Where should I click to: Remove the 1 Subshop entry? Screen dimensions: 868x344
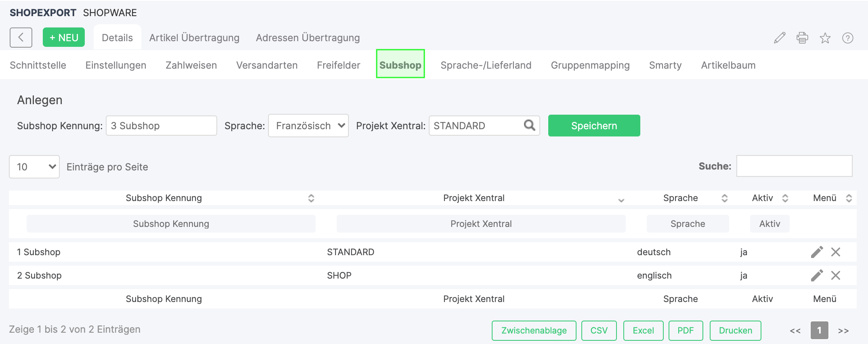point(836,252)
